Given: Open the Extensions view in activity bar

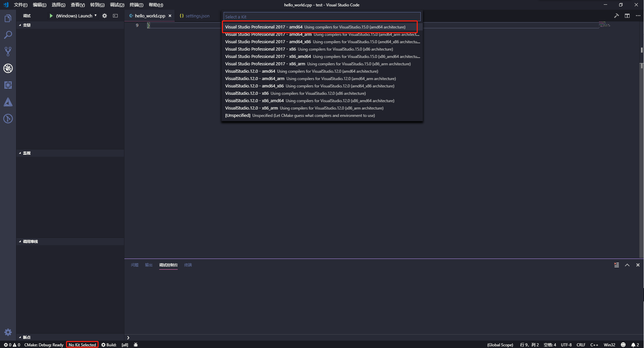Looking at the screenshot, I should [x=8, y=85].
